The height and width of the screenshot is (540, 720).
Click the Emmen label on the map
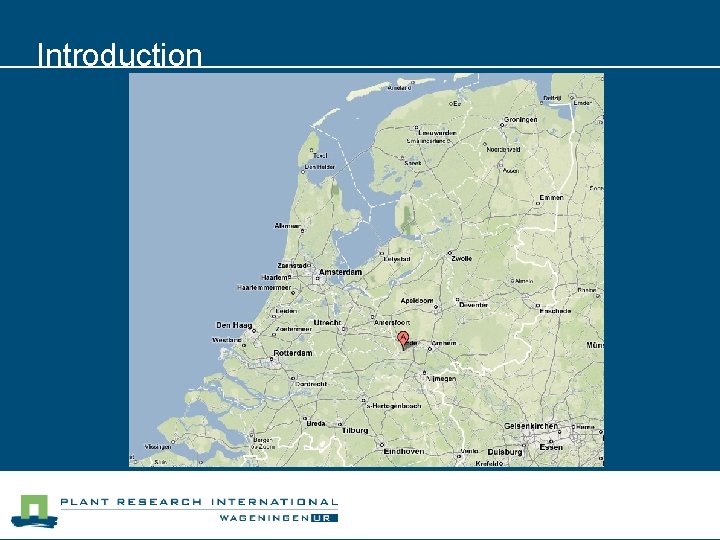pos(551,197)
